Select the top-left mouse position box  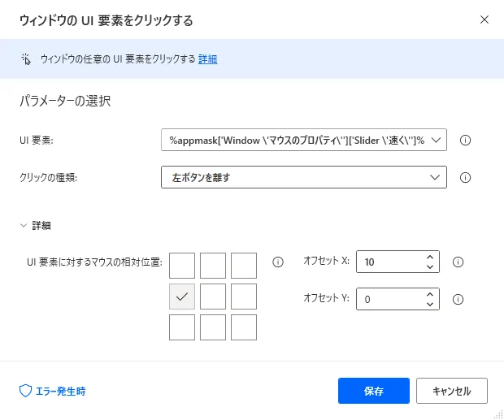point(182,266)
